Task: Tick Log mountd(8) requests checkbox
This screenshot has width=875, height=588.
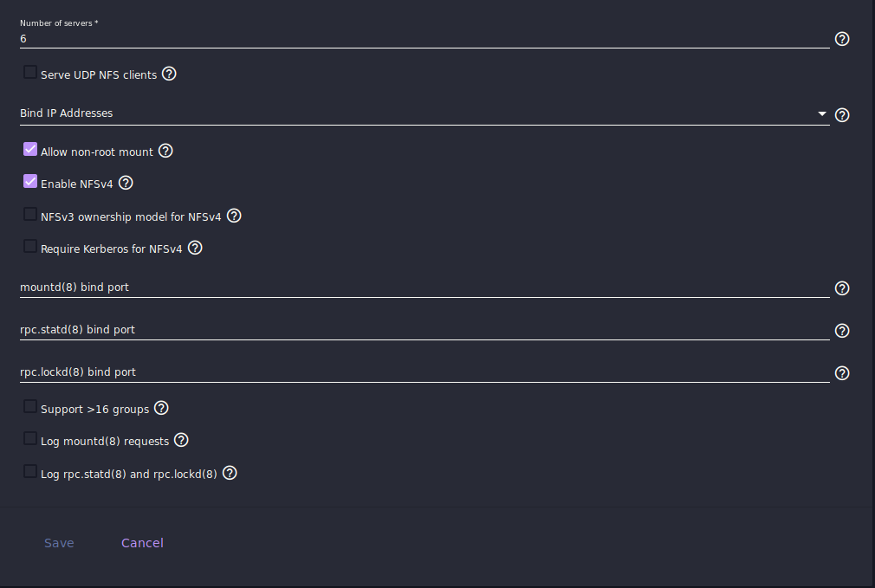Action: coord(30,439)
